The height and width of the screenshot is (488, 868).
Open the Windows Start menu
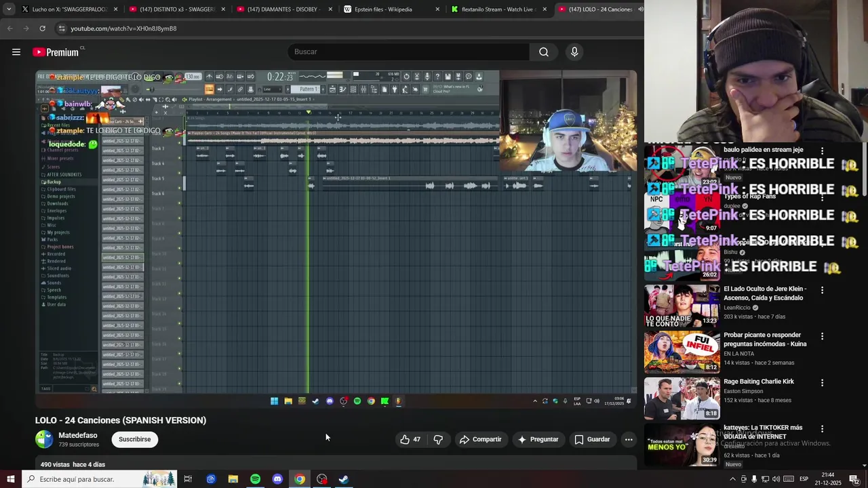pyautogui.click(x=11, y=479)
